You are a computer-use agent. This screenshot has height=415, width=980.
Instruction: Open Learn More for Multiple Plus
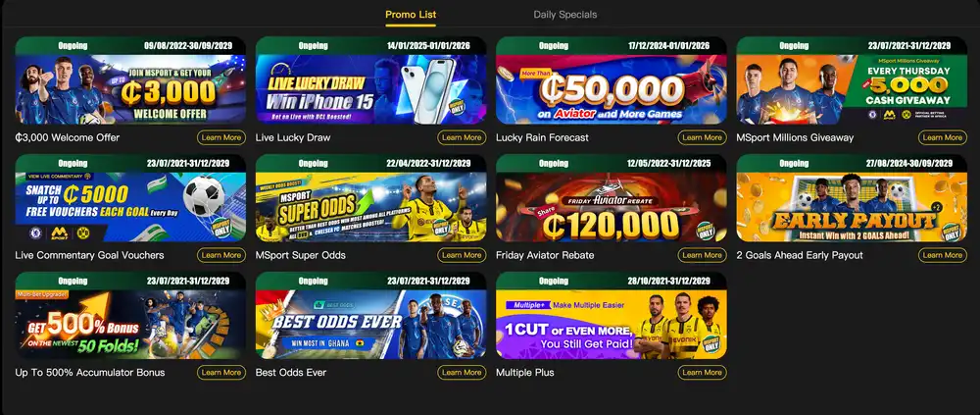(x=702, y=373)
